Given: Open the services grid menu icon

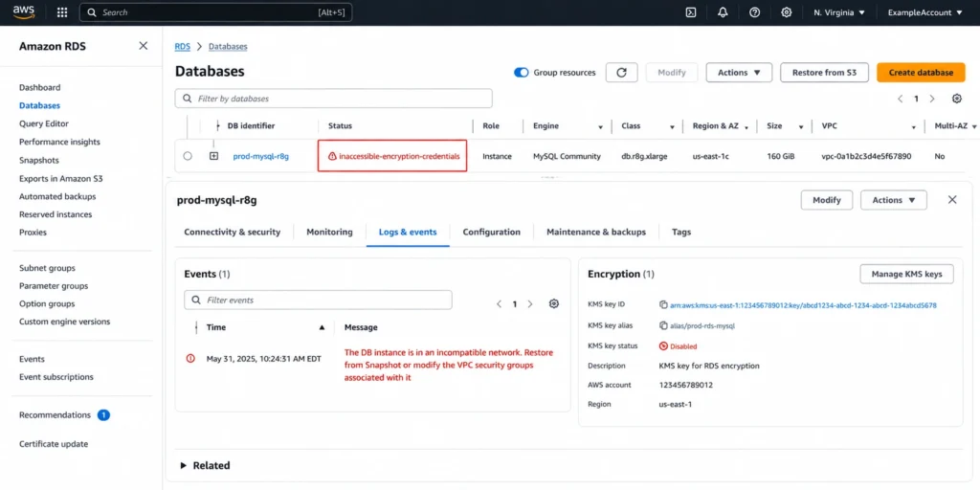Looking at the screenshot, I should click(62, 12).
